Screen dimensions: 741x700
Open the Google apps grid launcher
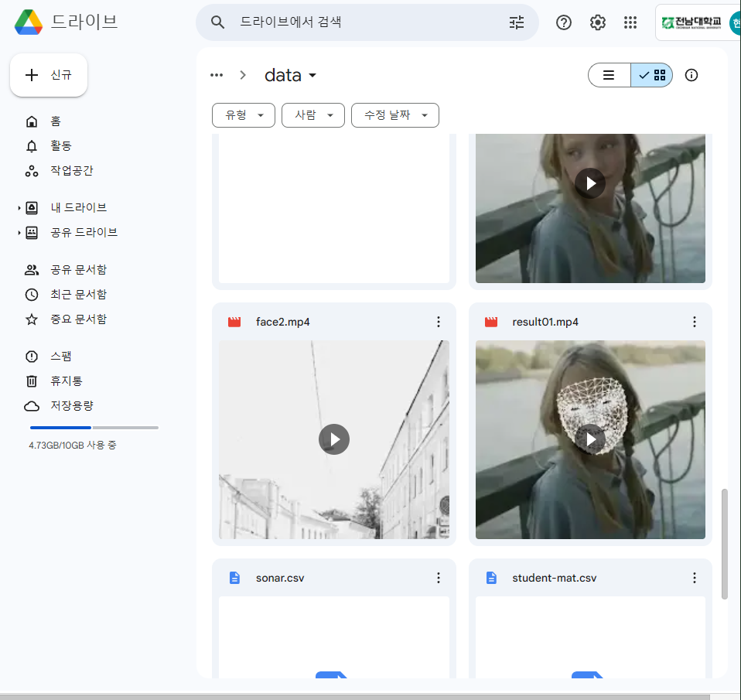click(630, 22)
